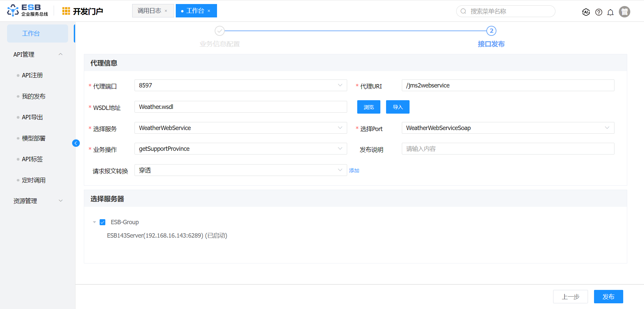This screenshot has height=309, width=644.
Task: Click the ESB logo
Action: [28, 10]
